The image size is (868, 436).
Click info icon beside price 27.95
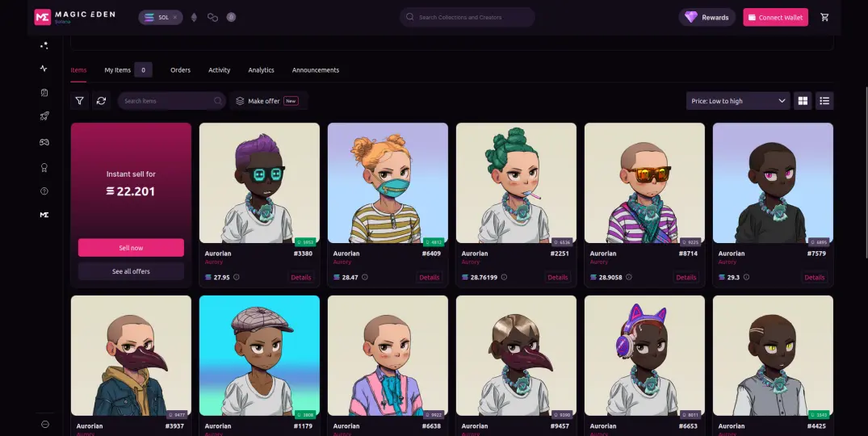coord(237,277)
